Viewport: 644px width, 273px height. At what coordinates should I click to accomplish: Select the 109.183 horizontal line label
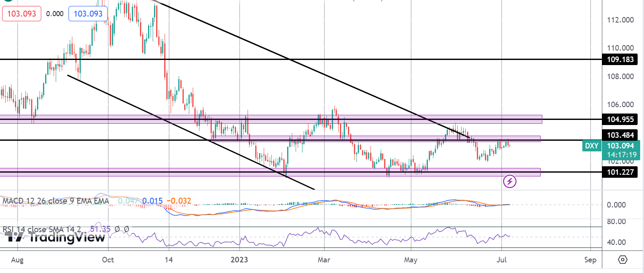[620, 60]
